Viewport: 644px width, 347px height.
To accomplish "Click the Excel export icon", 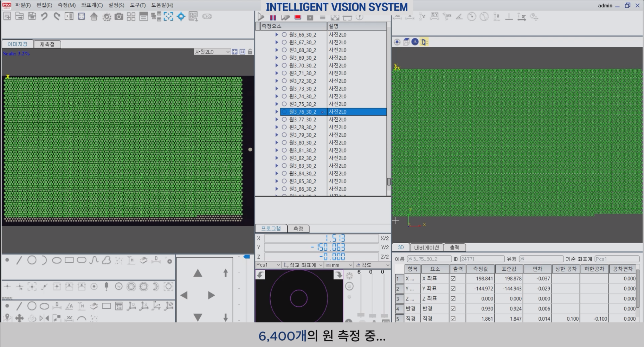I will pyautogui.click(x=69, y=17).
